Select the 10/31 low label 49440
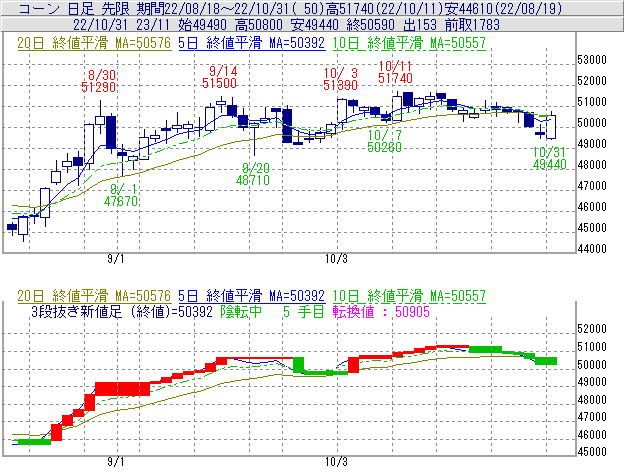Viewport: 624px width, 475px height. [551, 163]
